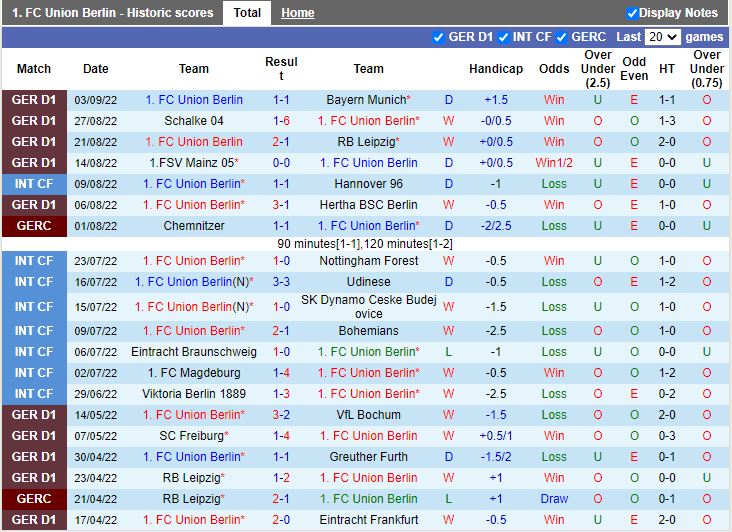Click 1-6 result against Schalke 04

pos(281,121)
